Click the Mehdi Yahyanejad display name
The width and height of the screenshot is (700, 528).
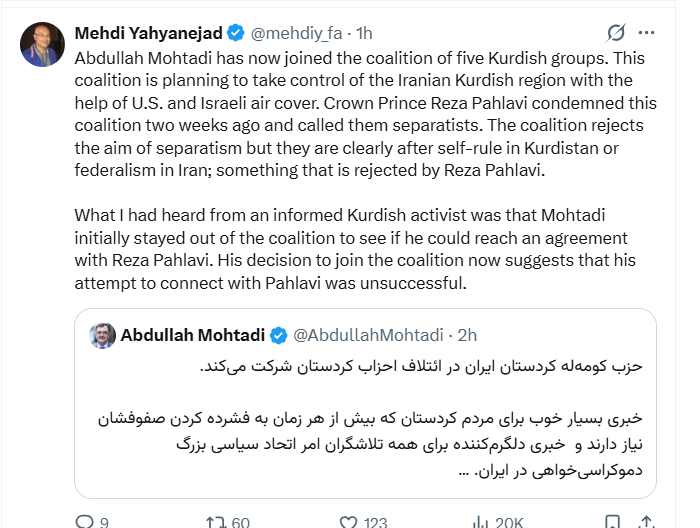[145, 34]
